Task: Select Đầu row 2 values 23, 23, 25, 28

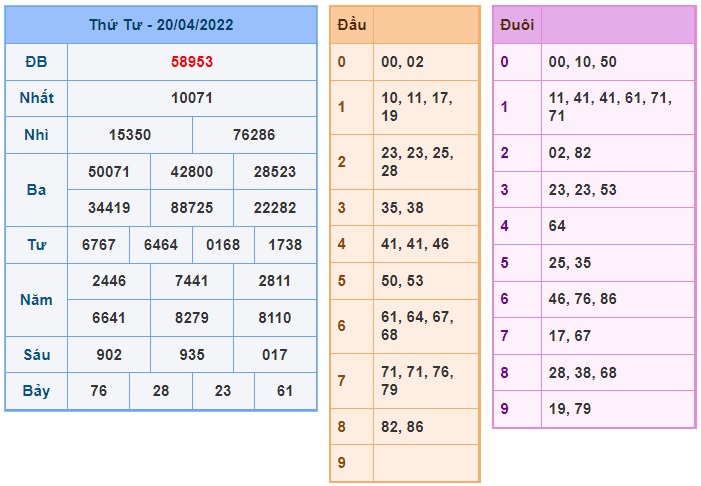Action: (x=417, y=161)
